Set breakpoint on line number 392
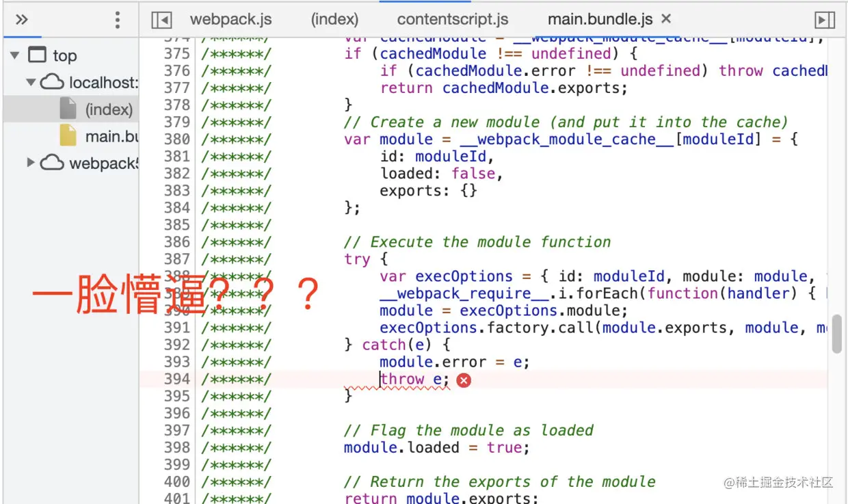848x504 pixels. [177, 345]
